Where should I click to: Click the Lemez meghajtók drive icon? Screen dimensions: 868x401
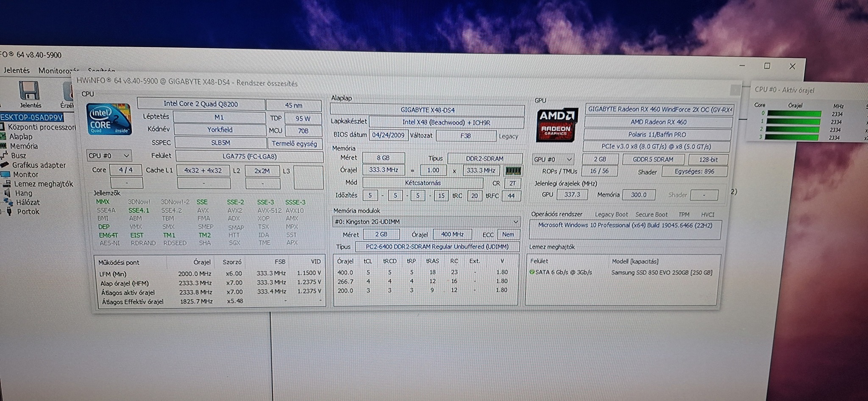point(7,184)
